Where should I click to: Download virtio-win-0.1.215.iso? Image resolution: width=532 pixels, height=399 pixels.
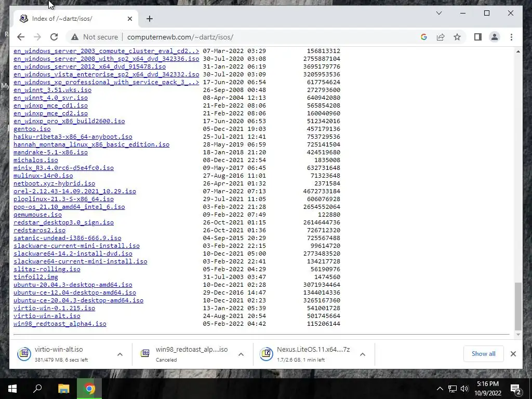pyautogui.click(x=54, y=309)
